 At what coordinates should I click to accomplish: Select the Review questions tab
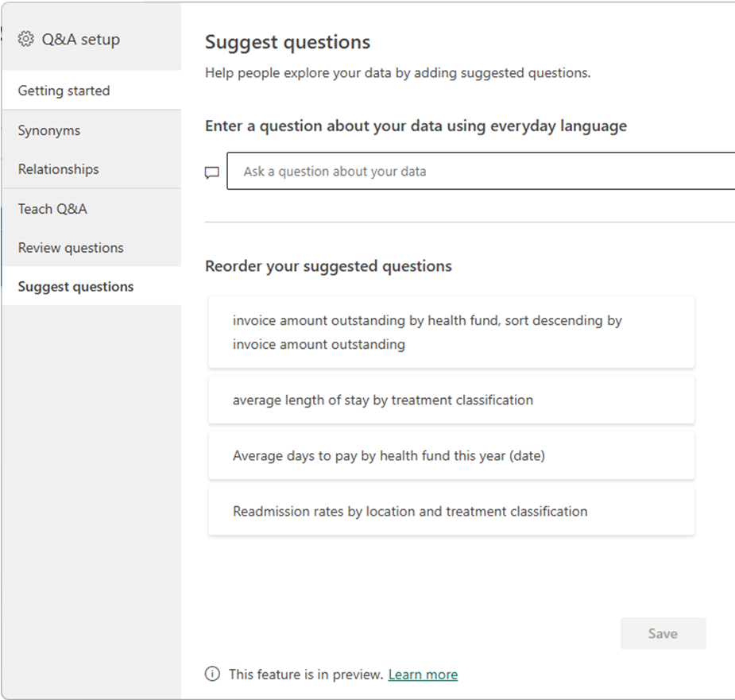pos(71,248)
